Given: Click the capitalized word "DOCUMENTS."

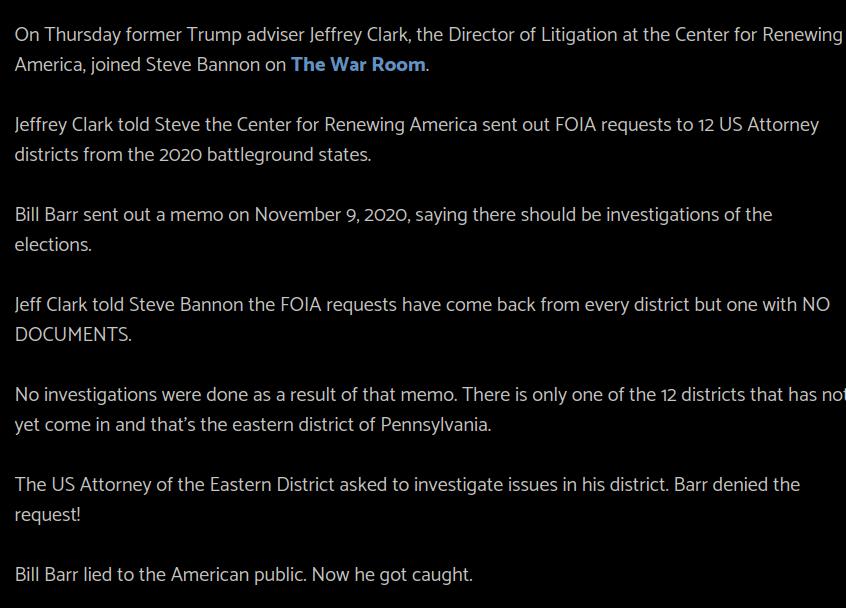Looking at the screenshot, I should (73, 335).
